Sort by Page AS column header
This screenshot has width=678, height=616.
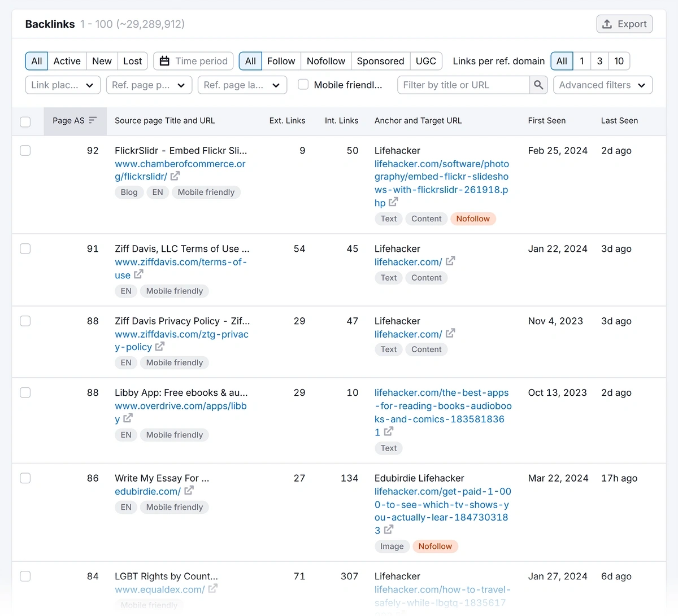click(75, 120)
